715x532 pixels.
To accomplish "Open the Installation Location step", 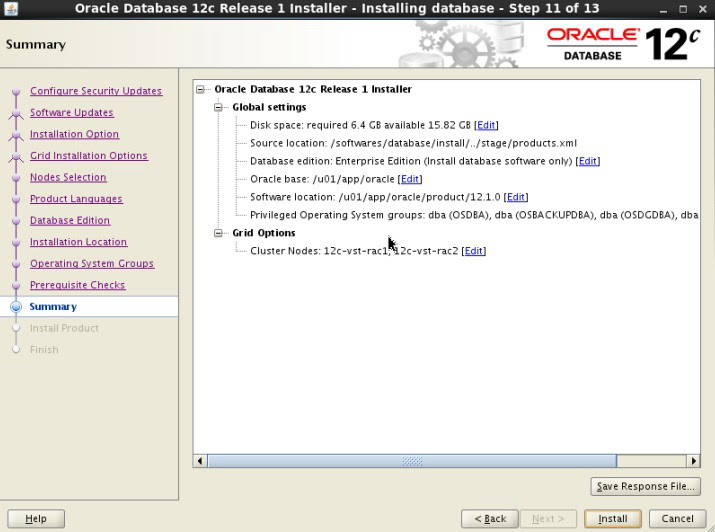I will click(x=78, y=242).
